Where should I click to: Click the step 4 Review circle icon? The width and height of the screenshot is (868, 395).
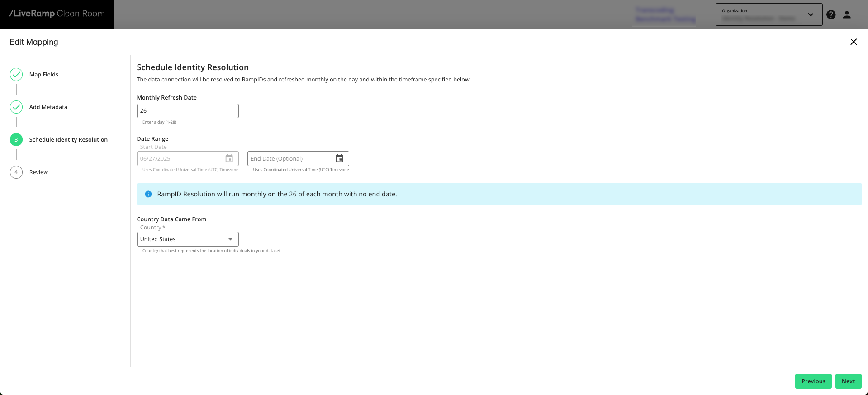coord(16,172)
